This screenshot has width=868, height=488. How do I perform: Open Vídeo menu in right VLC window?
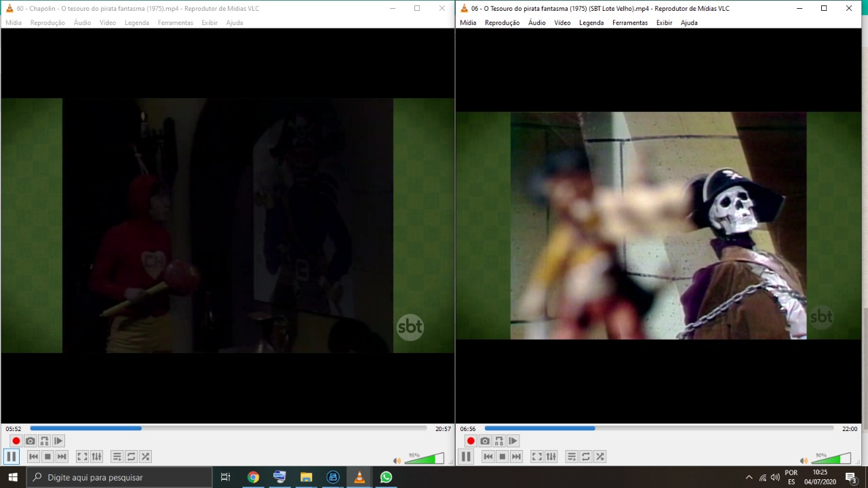point(563,22)
